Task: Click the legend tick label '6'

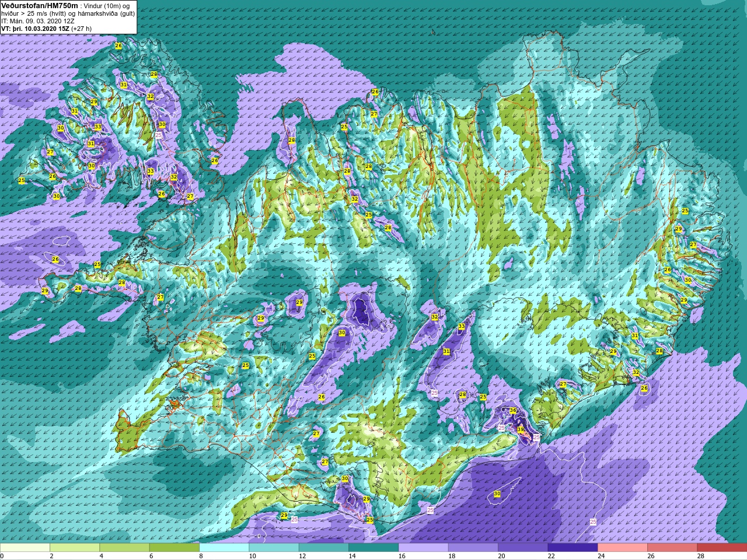Action: pyautogui.click(x=151, y=556)
